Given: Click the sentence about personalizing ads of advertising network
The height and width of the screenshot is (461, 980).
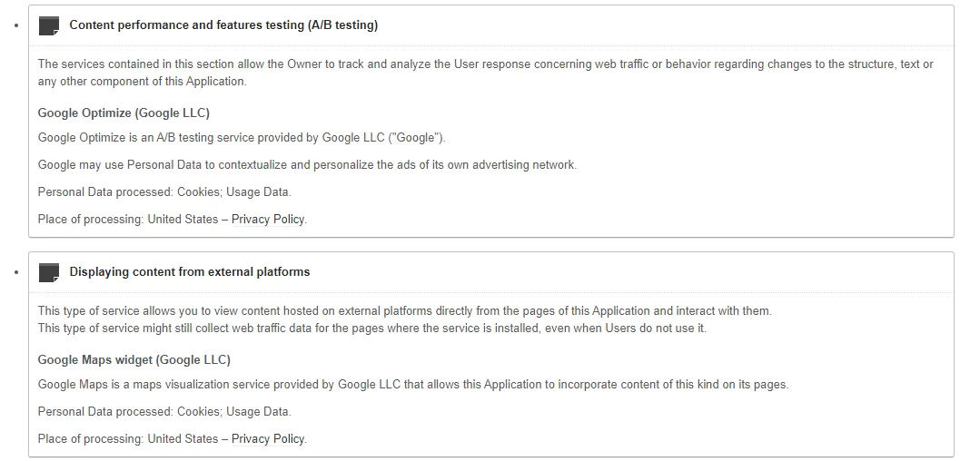Looking at the screenshot, I should click(x=307, y=165).
